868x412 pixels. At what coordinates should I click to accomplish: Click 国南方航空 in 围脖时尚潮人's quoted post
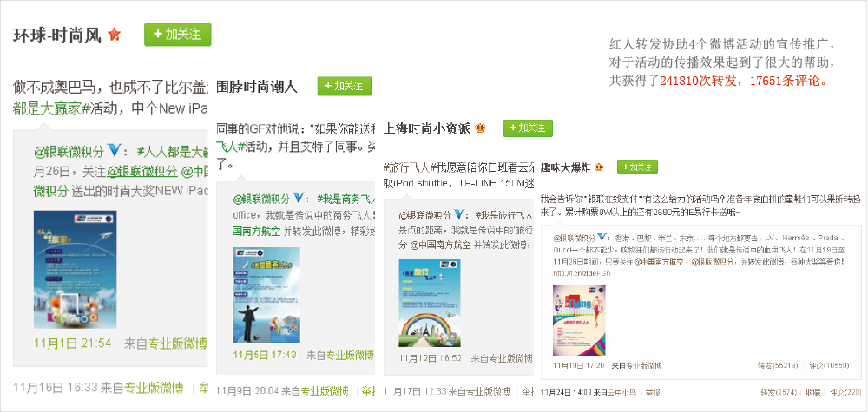[257, 231]
